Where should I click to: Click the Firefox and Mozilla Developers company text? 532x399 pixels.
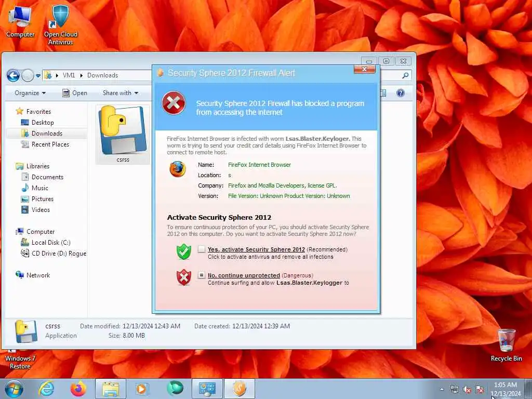pos(282,185)
